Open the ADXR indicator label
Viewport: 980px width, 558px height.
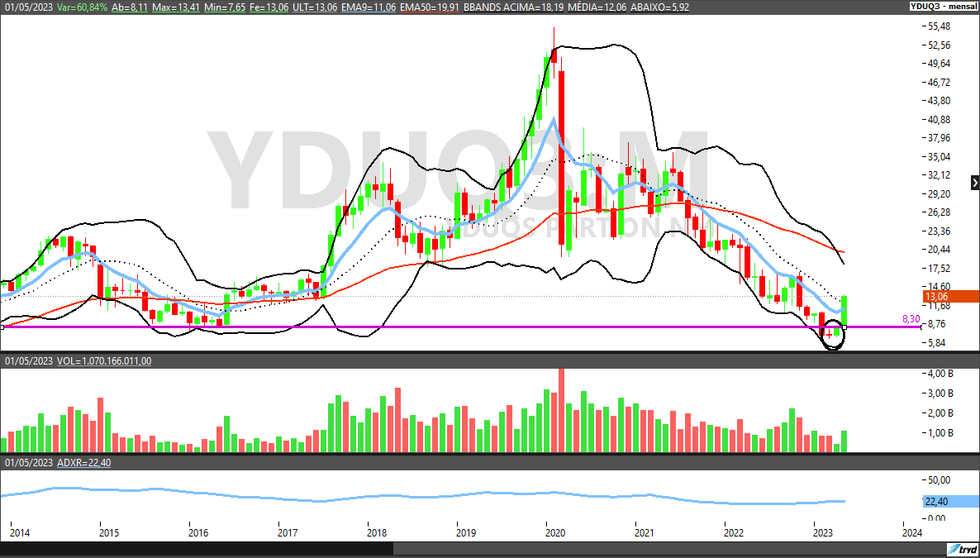click(83, 463)
